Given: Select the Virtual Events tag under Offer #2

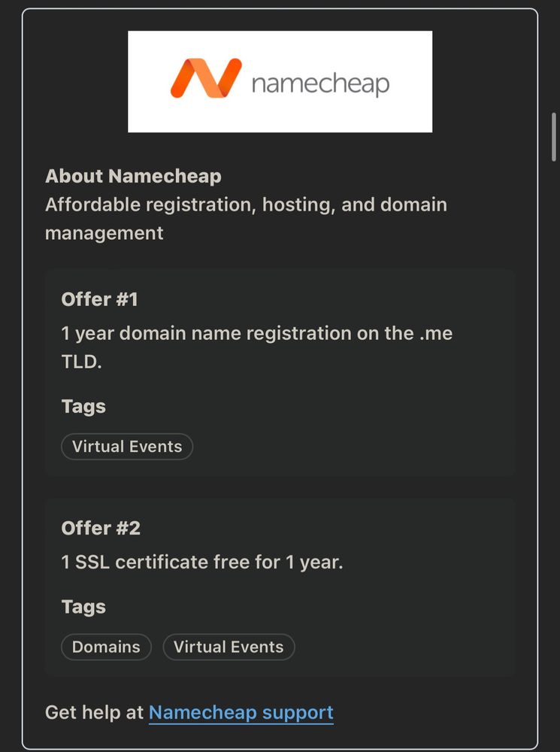Looking at the screenshot, I should [229, 647].
